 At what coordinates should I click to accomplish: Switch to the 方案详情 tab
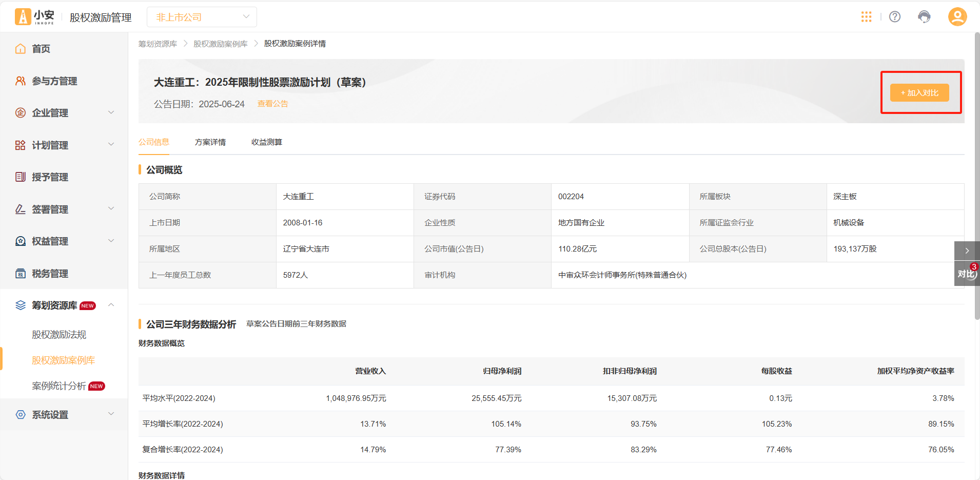210,142
